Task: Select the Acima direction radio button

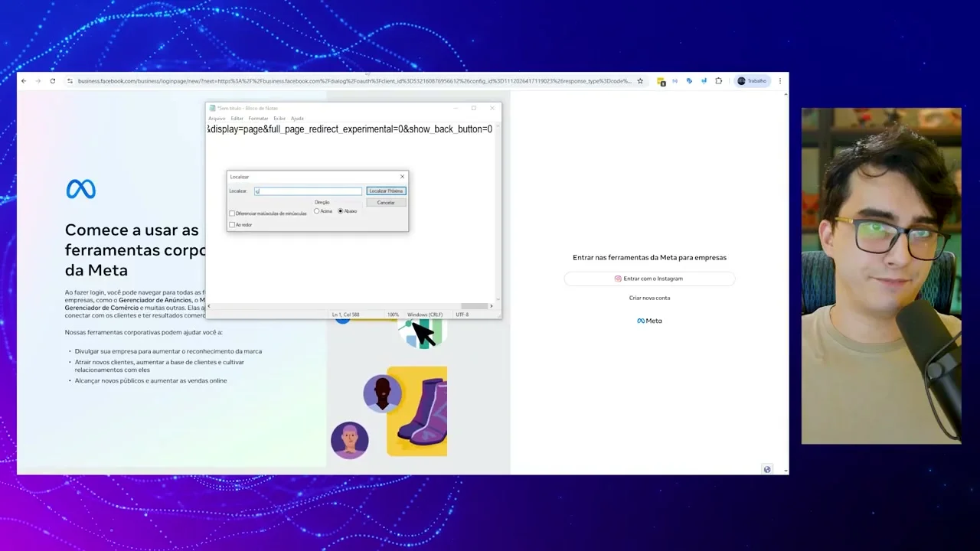Action: (317, 211)
